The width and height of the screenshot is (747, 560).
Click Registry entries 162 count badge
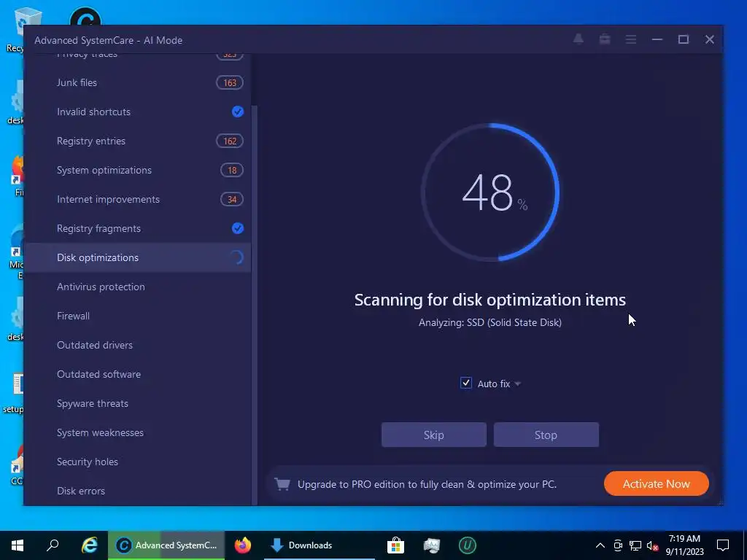(x=230, y=141)
